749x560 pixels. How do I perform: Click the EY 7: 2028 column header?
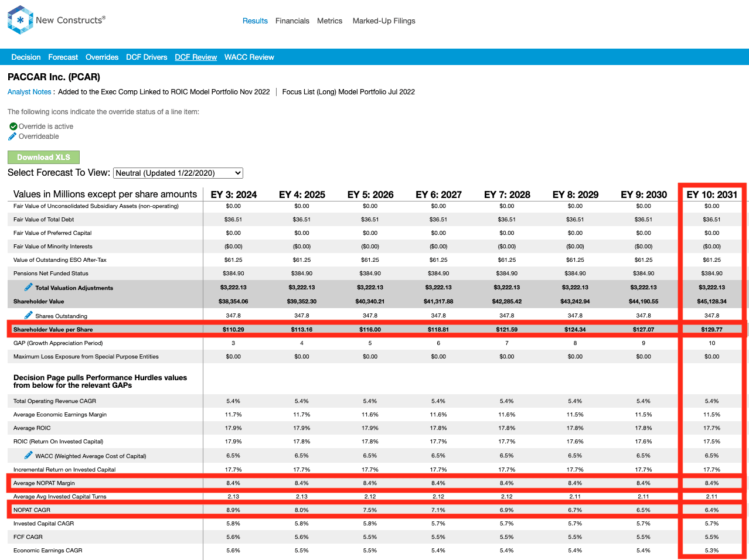(507, 194)
